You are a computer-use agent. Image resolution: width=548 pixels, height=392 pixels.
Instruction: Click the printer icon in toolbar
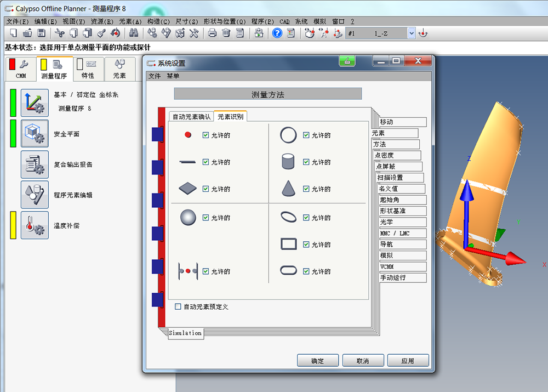212,33
